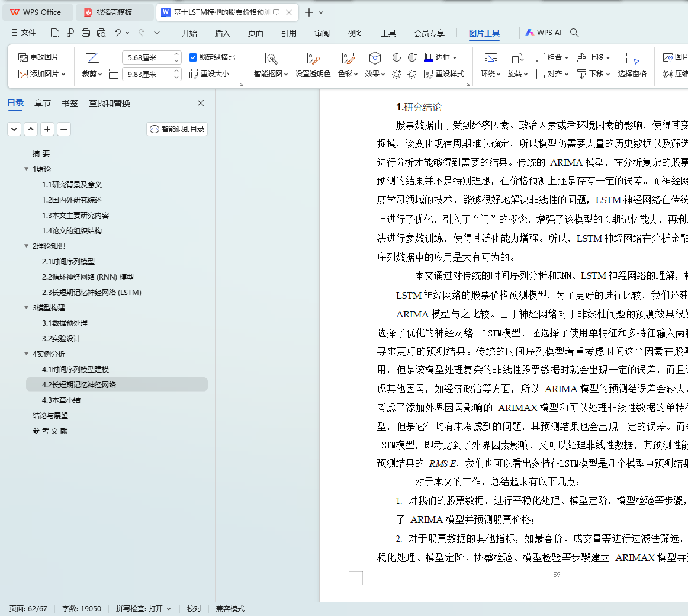Close the navigation pane
This screenshot has height=616, width=688.
(x=201, y=103)
